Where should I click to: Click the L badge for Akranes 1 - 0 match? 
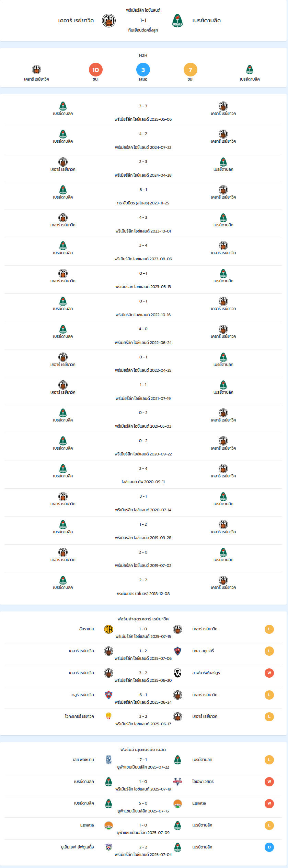[269, 629]
